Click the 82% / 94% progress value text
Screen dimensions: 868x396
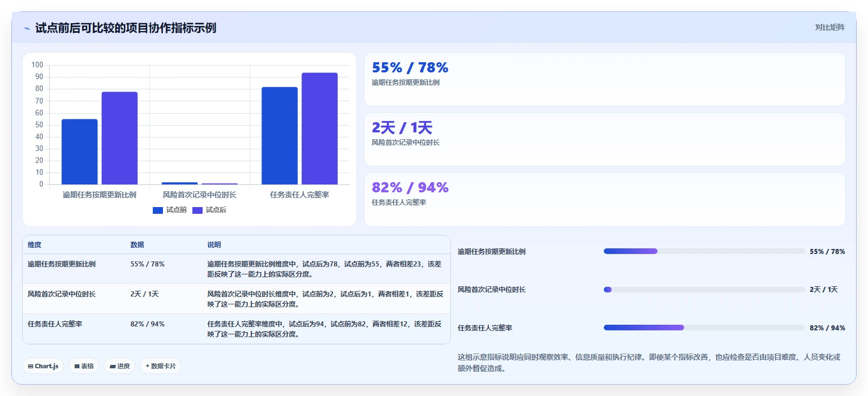point(827,328)
